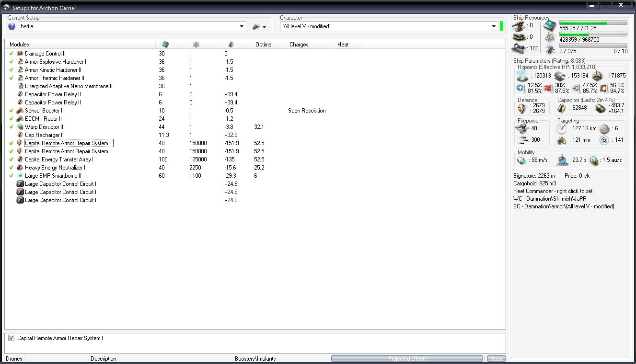The image size is (636, 364).
Task: Click the Armor Explosive Hardener II module icon
Action: point(20,62)
